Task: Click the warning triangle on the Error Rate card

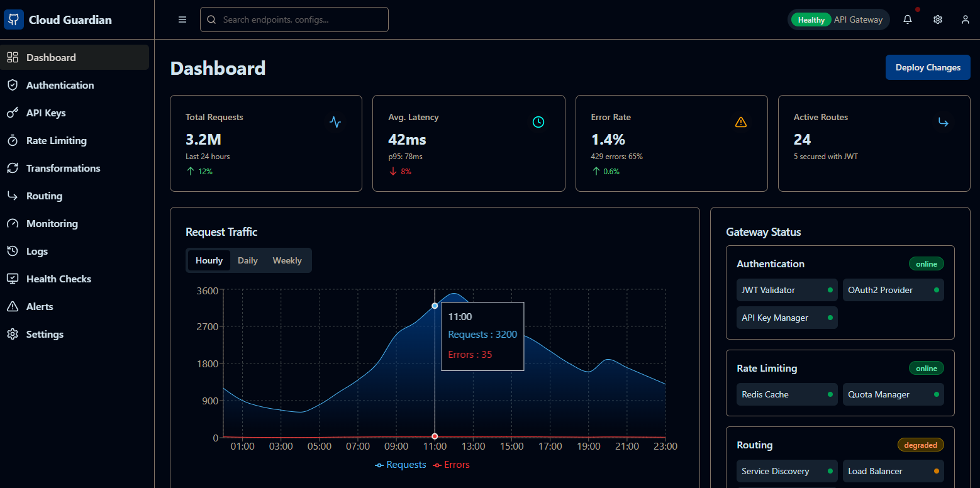Action: click(x=741, y=122)
